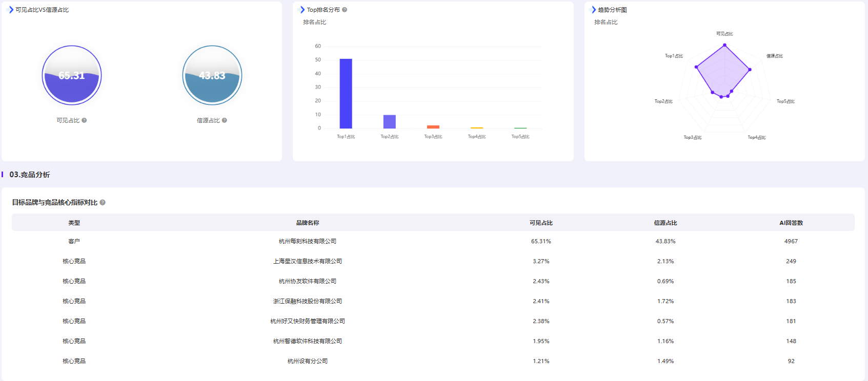Click the Top3占比 label on the radar chart
Image resolution: width=868 pixels, height=381 pixels.
693,137
